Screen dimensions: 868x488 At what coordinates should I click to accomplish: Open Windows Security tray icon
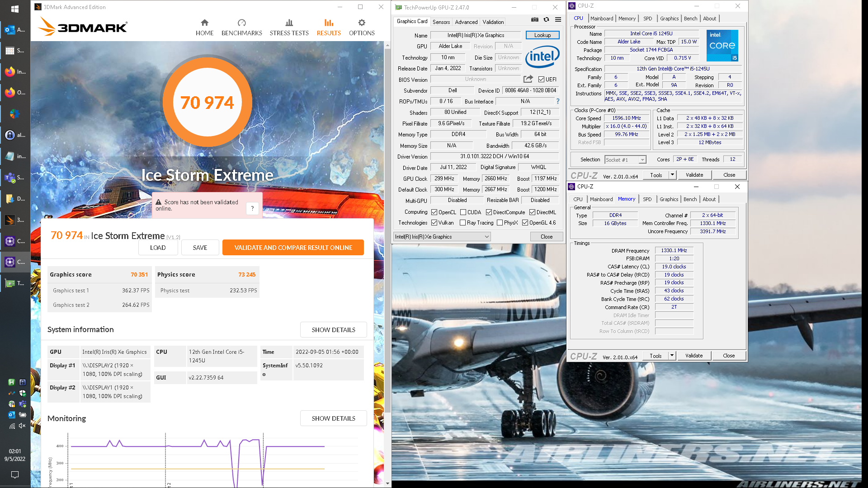tap(22, 393)
